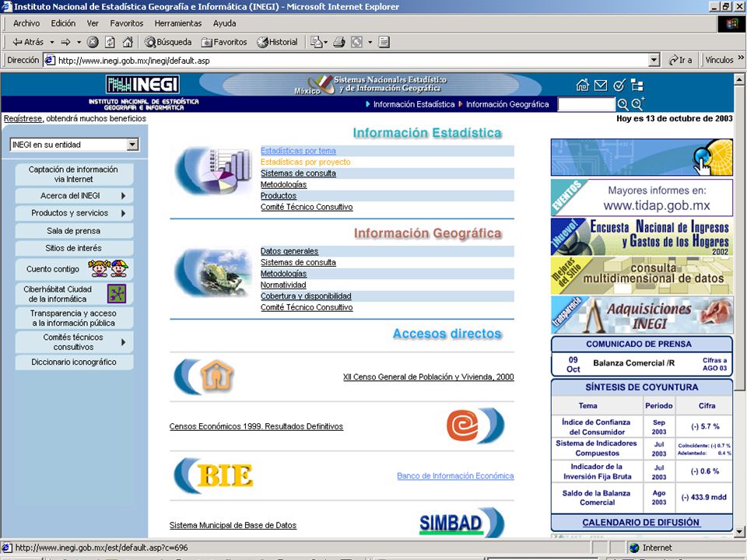Expand Comités técnicos consultivos submenu

pos(124,342)
